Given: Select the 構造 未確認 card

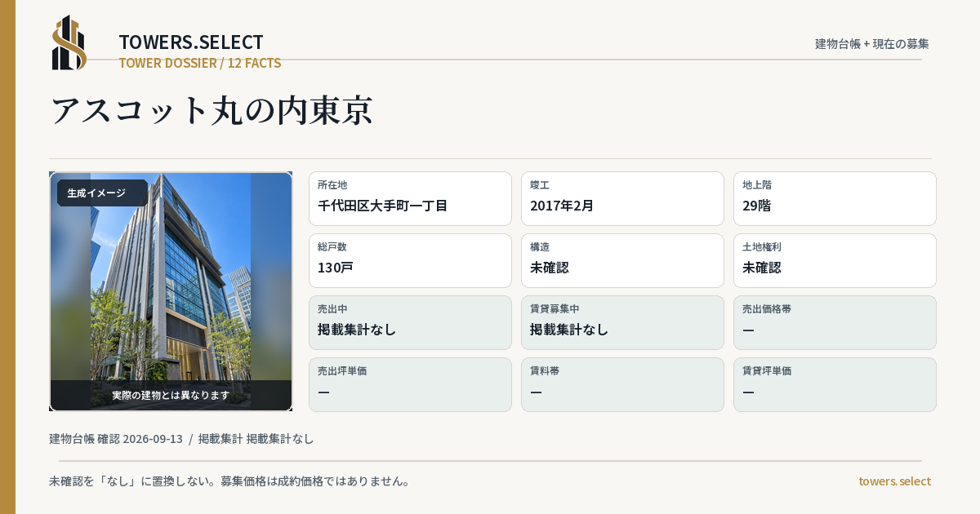Looking at the screenshot, I should coord(622,260).
